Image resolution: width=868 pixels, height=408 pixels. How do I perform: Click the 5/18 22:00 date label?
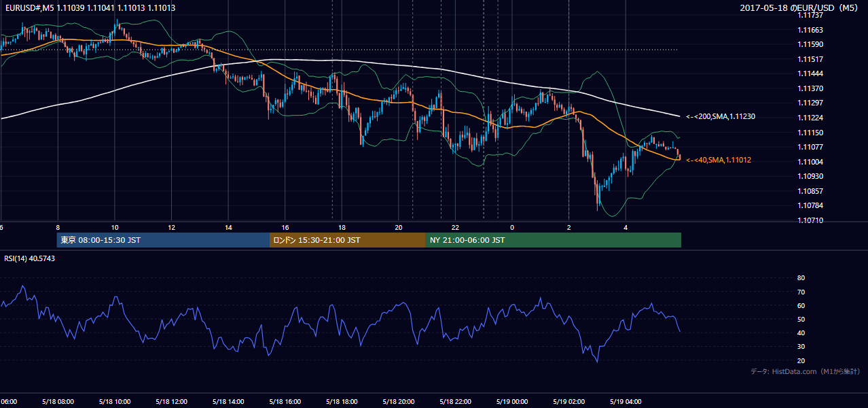(x=456, y=401)
